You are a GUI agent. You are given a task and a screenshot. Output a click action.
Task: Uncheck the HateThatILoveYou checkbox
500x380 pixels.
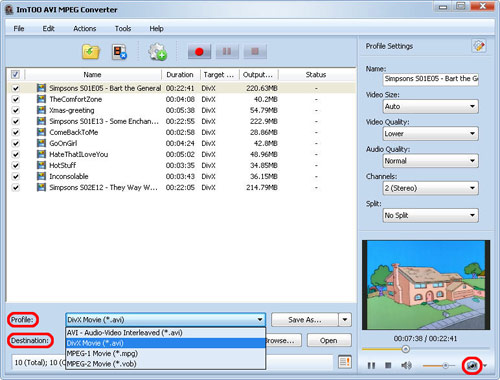[x=15, y=154]
